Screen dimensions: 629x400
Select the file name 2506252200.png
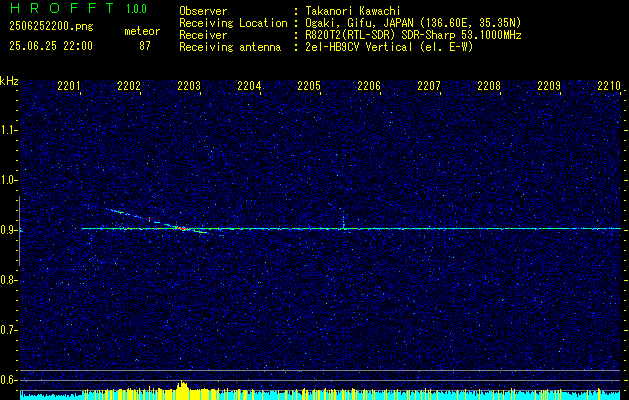(51, 27)
